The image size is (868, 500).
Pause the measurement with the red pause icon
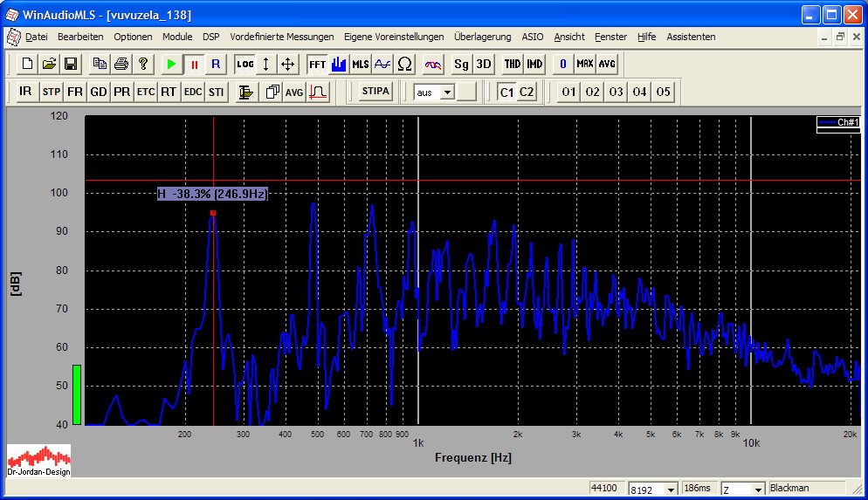click(x=194, y=65)
